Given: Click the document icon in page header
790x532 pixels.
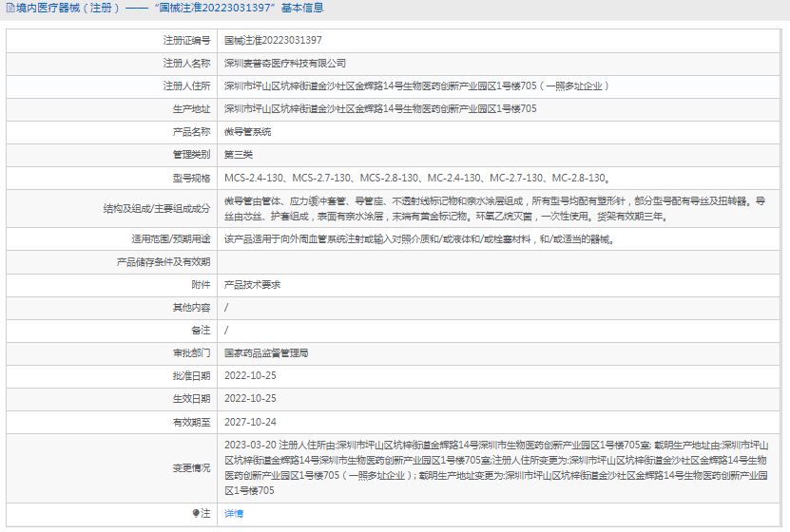Looking at the screenshot, I should pos(10,8).
